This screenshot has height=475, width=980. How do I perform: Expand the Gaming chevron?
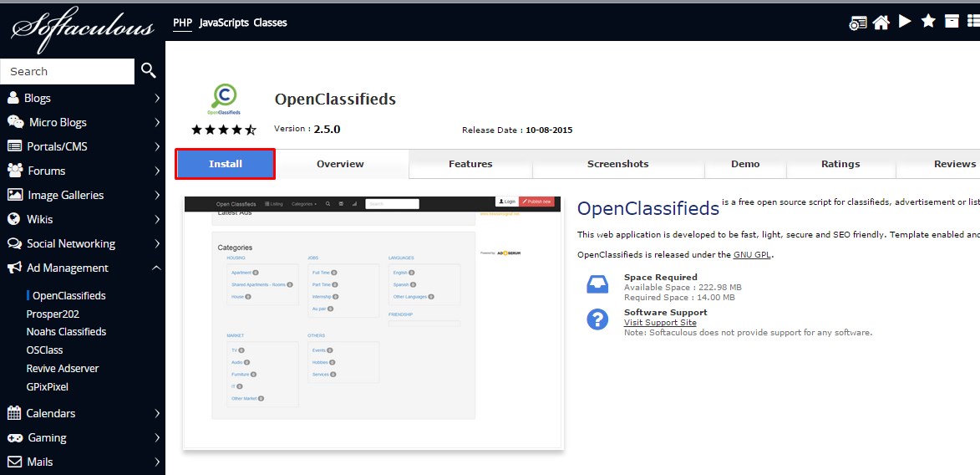(x=156, y=438)
